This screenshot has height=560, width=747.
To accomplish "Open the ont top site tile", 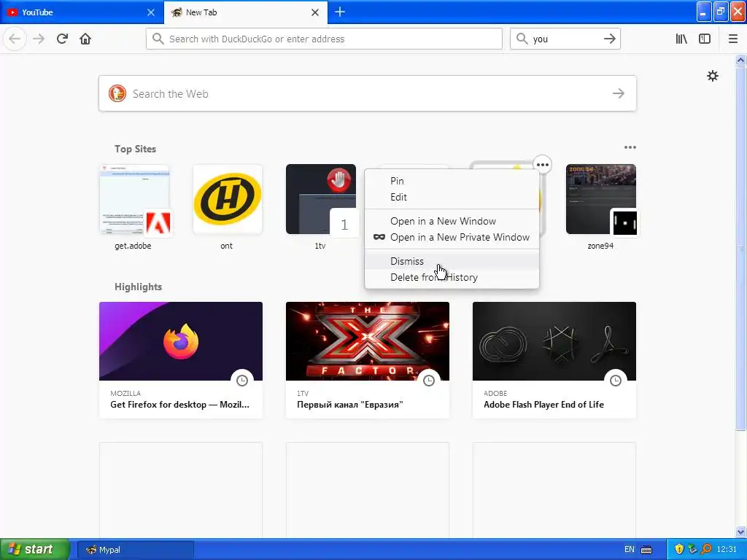I will [x=228, y=199].
